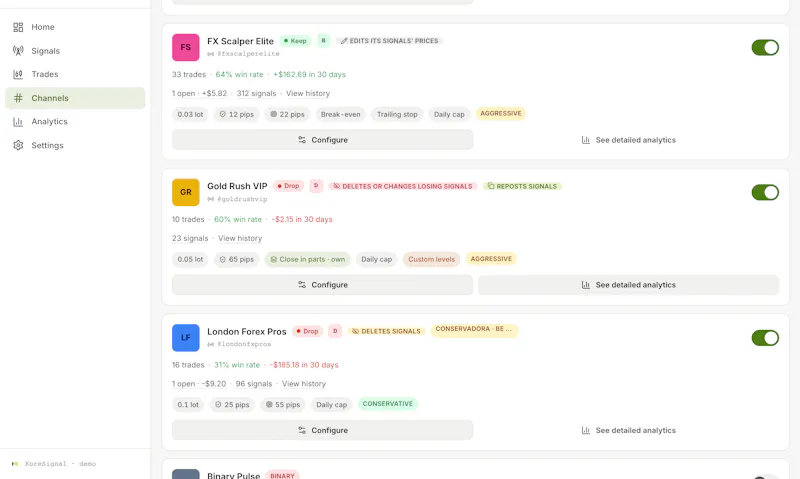Click the GR avatar of Gold Rush VIP
Viewport: 800px width, 479px height.
tap(186, 192)
